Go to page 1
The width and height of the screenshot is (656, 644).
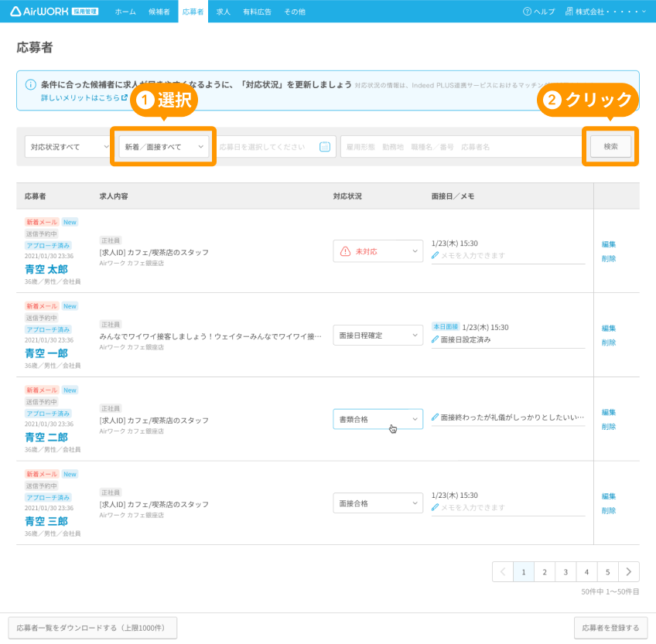(524, 571)
